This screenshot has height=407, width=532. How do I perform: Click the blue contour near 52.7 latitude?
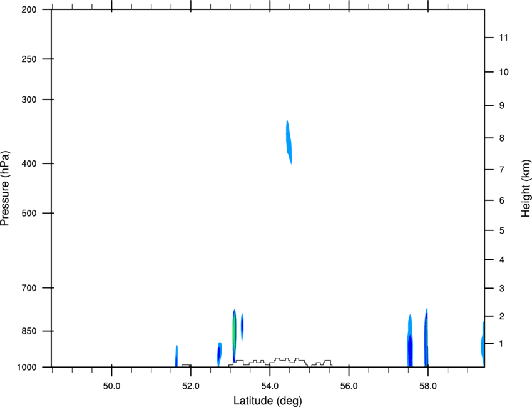click(219, 354)
